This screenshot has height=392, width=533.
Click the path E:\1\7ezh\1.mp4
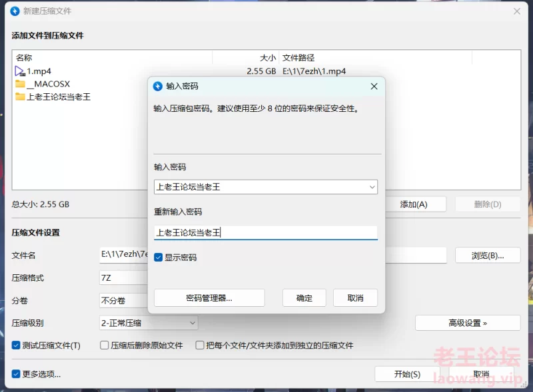(x=314, y=71)
